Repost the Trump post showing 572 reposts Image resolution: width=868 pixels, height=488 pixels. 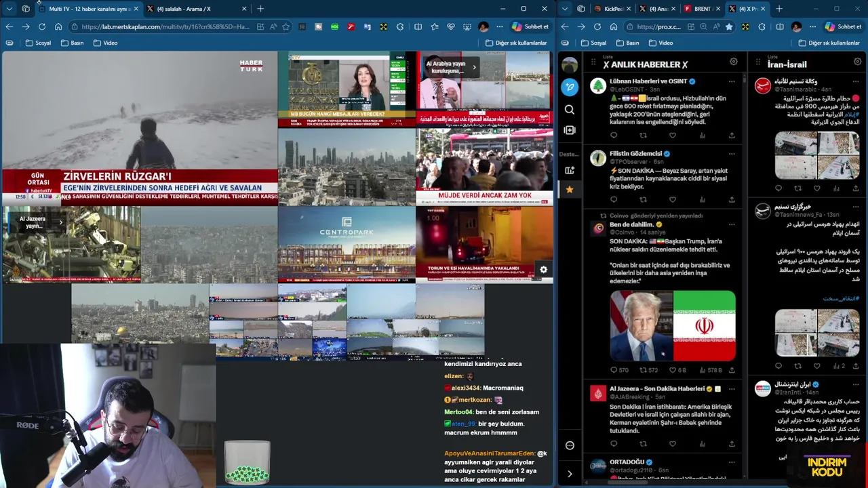(649, 370)
